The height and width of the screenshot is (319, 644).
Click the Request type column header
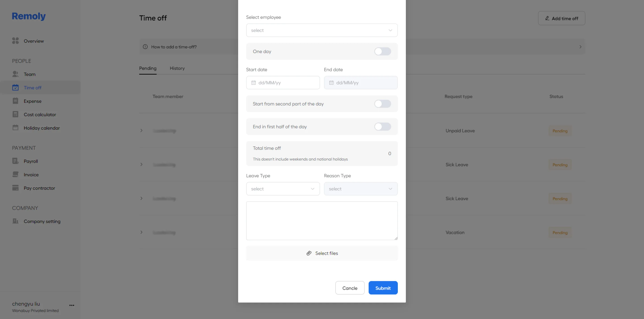coord(458,96)
